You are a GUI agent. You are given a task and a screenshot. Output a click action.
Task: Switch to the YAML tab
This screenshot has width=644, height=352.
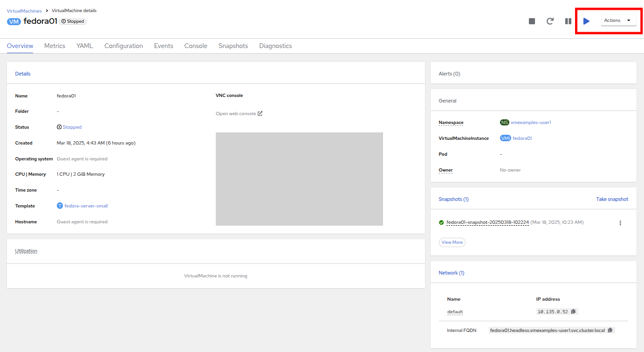pyautogui.click(x=85, y=46)
